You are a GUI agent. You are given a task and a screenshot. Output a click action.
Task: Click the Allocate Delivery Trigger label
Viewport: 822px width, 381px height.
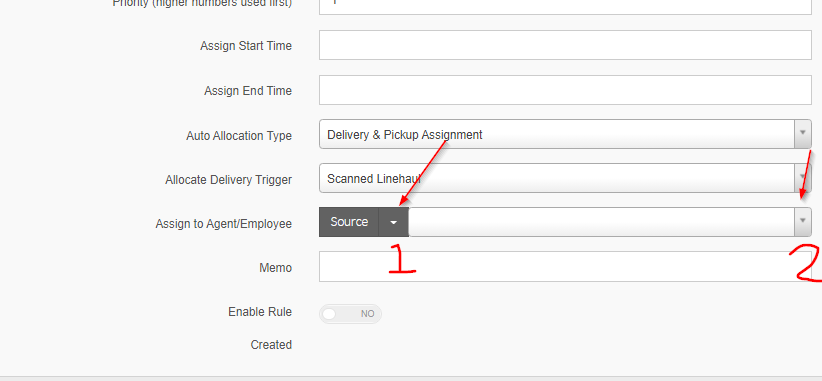point(229,180)
